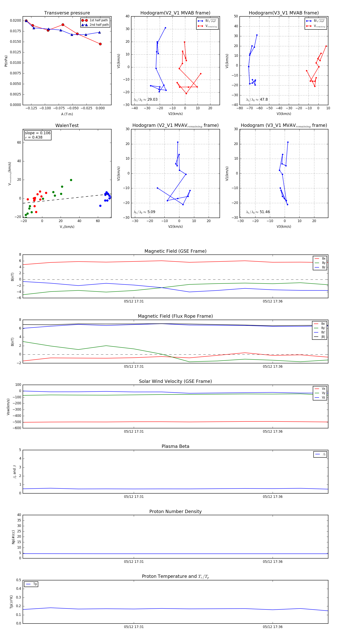This screenshot has height=644, width=351.
Task: Click "Bz'" legend entry in flux rope plot
Action: click(320, 333)
